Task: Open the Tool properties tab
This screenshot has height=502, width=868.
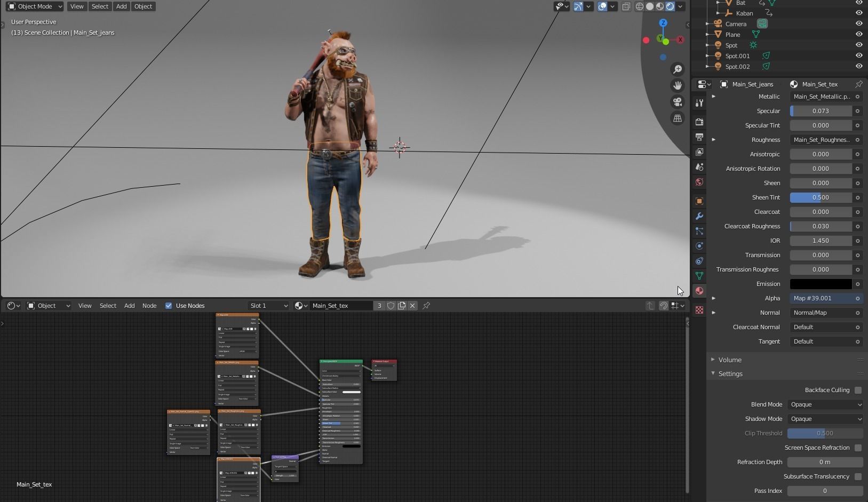Action: (x=699, y=103)
